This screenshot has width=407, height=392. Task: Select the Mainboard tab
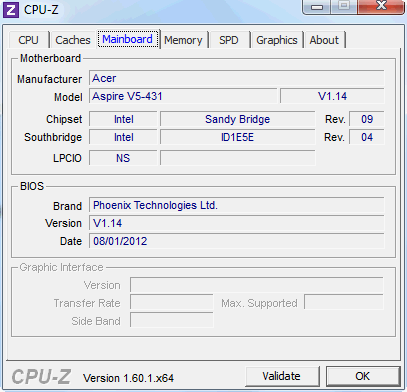(x=128, y=39)
